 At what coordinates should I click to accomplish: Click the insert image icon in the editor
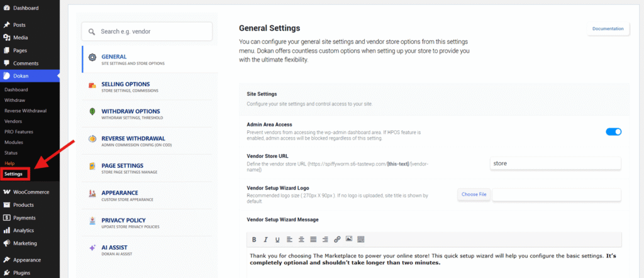click(x=349, y=239)
